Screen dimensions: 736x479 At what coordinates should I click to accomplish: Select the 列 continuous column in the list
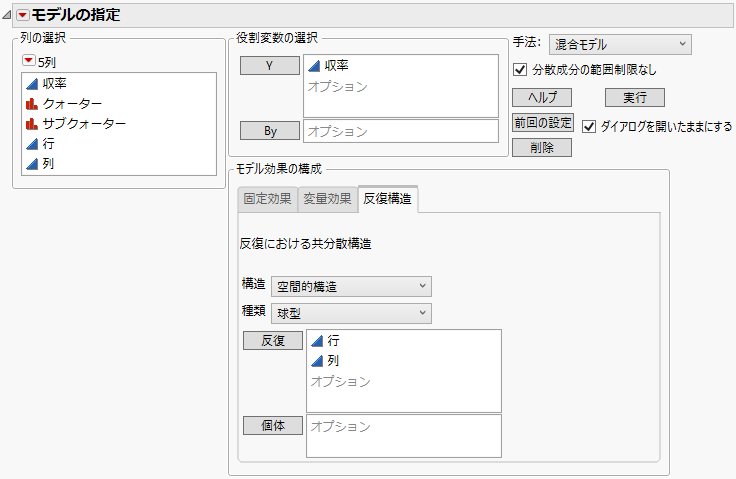click(48, 163)
